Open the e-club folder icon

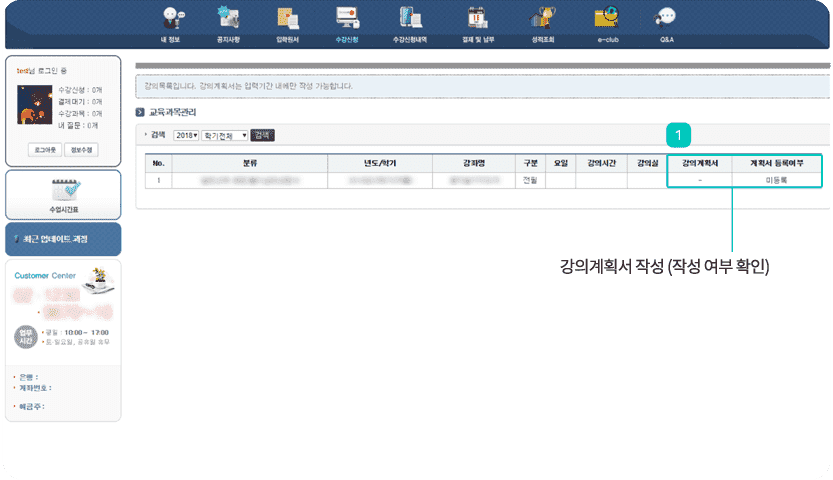pos(607,19)
